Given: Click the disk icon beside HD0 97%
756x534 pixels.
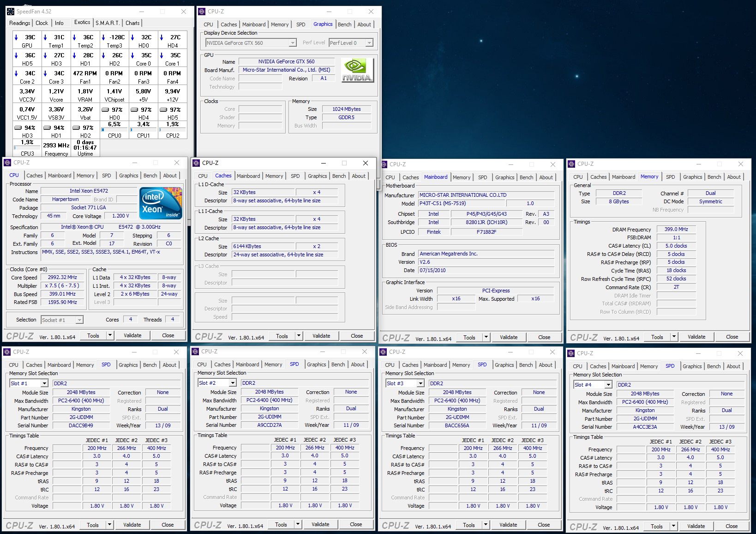Looking at the screenshot, I should [105, 110].
